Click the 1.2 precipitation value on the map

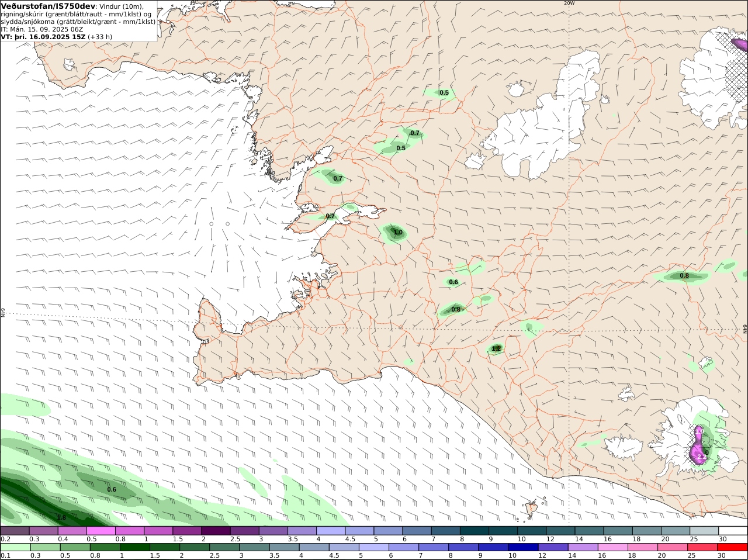[496, 348]
